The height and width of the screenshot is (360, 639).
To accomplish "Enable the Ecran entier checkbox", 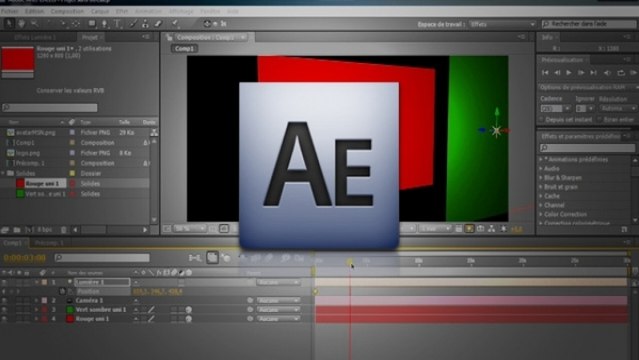I will [599, 119].
